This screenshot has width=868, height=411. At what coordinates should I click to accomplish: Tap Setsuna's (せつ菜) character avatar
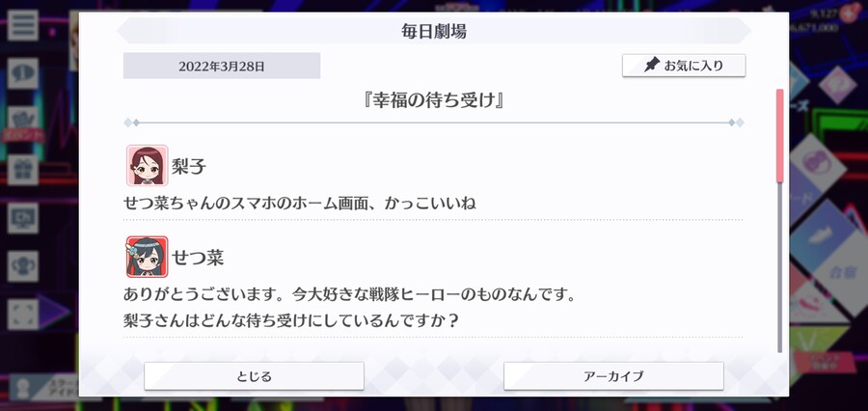[147, 257]
